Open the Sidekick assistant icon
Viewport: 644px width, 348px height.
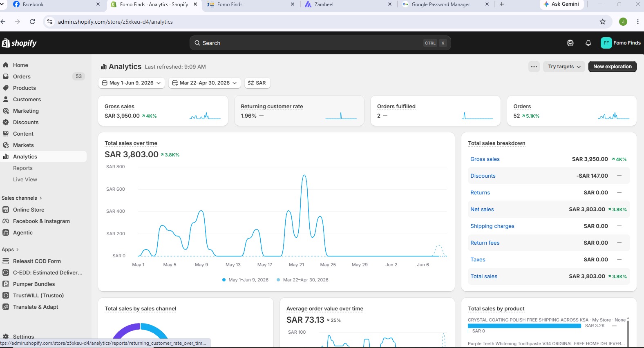(x=570, y=43)
